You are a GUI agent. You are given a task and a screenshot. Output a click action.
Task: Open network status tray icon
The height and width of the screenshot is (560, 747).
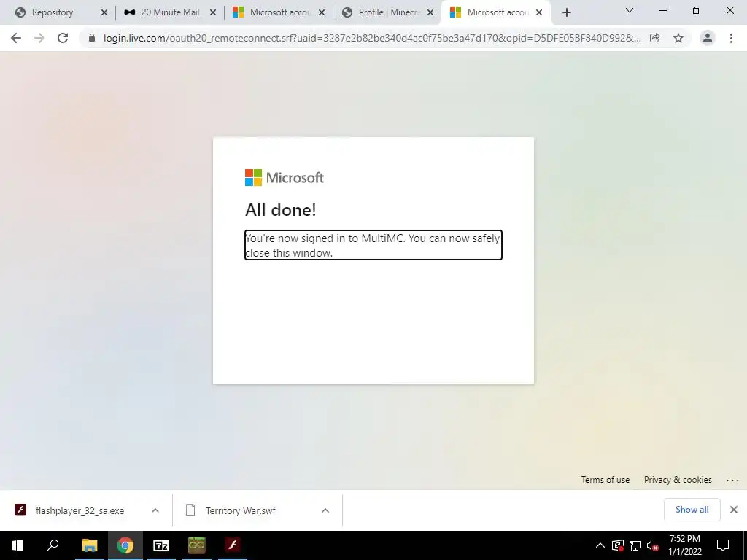635,545
